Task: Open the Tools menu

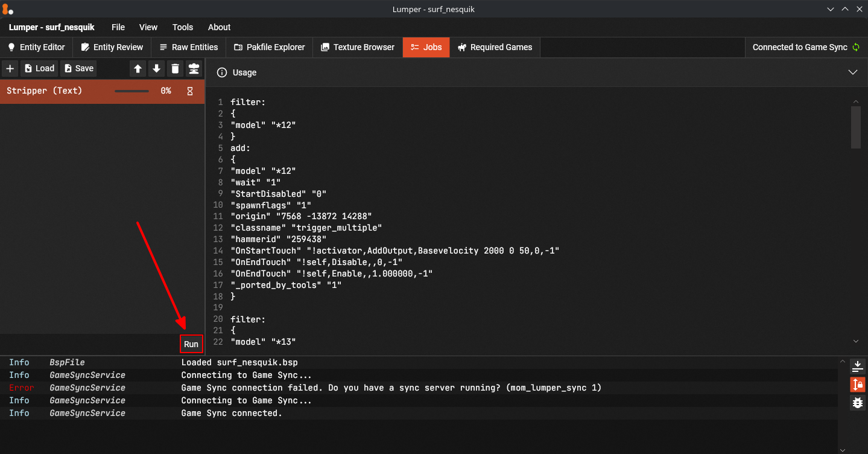Action: (183, 27)
